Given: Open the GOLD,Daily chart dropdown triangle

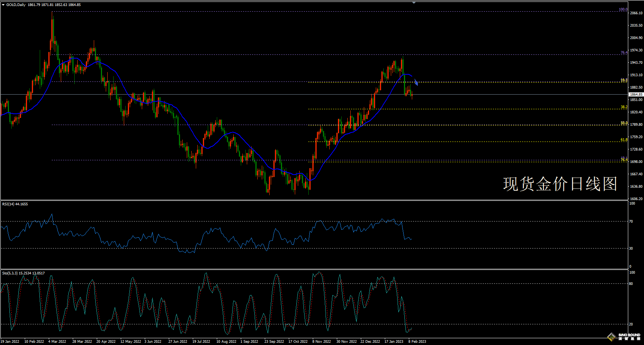Looking at the screenshot, I should coord(3,5).
